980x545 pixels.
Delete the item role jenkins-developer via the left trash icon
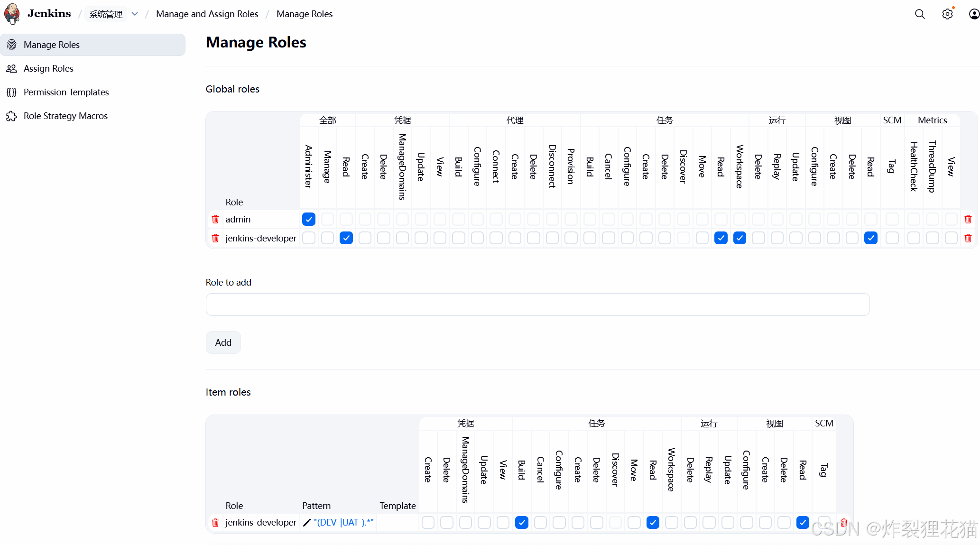215,523
